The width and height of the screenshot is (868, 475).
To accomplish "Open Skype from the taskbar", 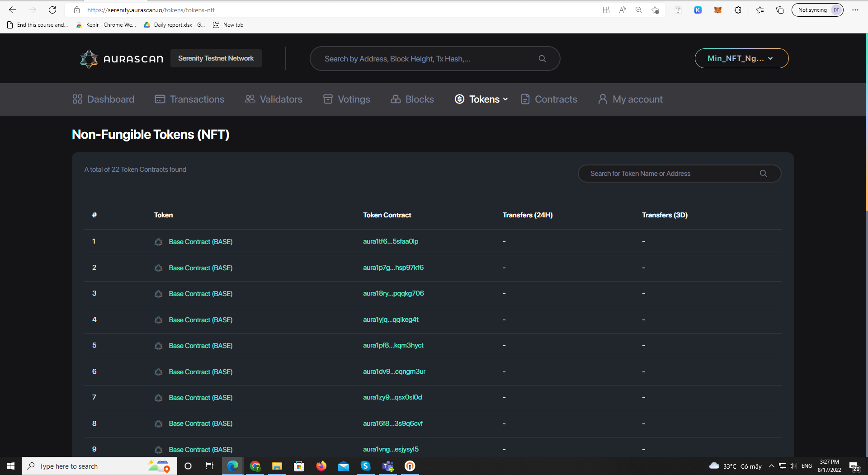I will [x=366, y=466].
